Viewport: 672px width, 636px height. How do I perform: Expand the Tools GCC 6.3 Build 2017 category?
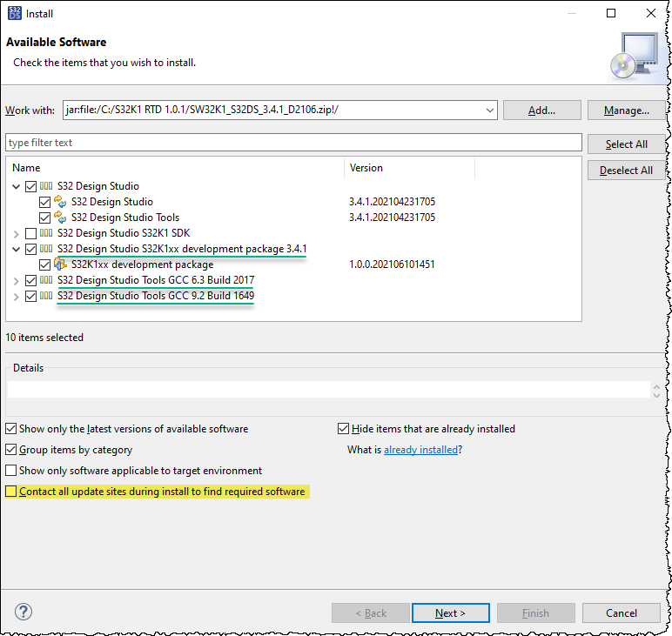17,281
